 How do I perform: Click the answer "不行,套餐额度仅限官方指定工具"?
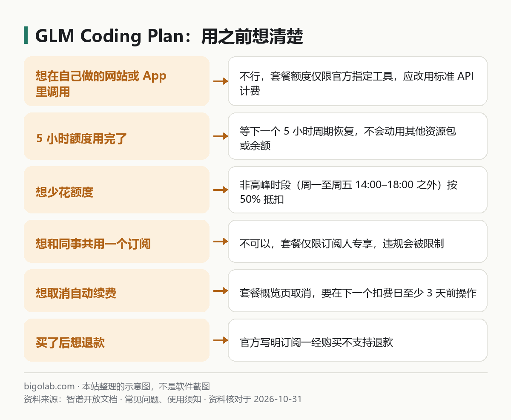pos(358,81)
